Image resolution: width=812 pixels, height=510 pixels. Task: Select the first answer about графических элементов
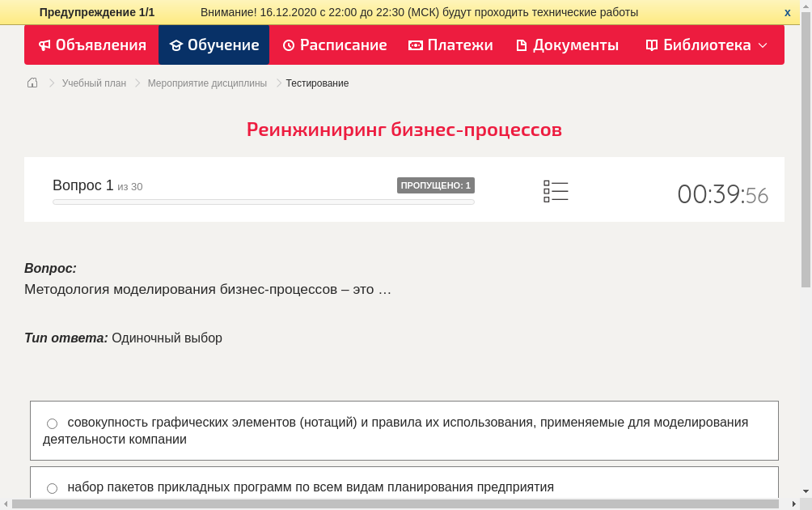coord(52,423)
